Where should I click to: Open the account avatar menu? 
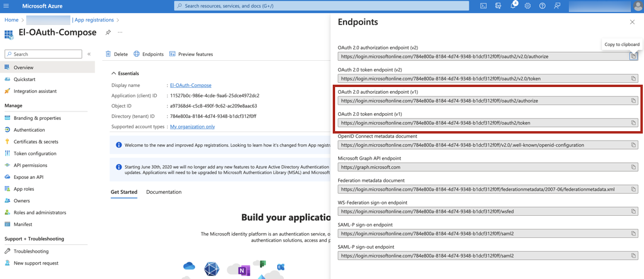click(637, 6)
